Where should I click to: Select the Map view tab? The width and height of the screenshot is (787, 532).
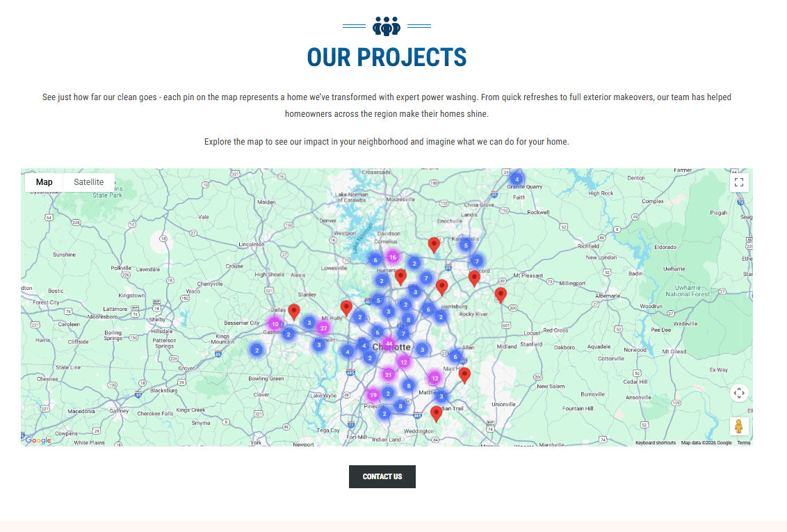pyautogui.click(x=44, y=182)
